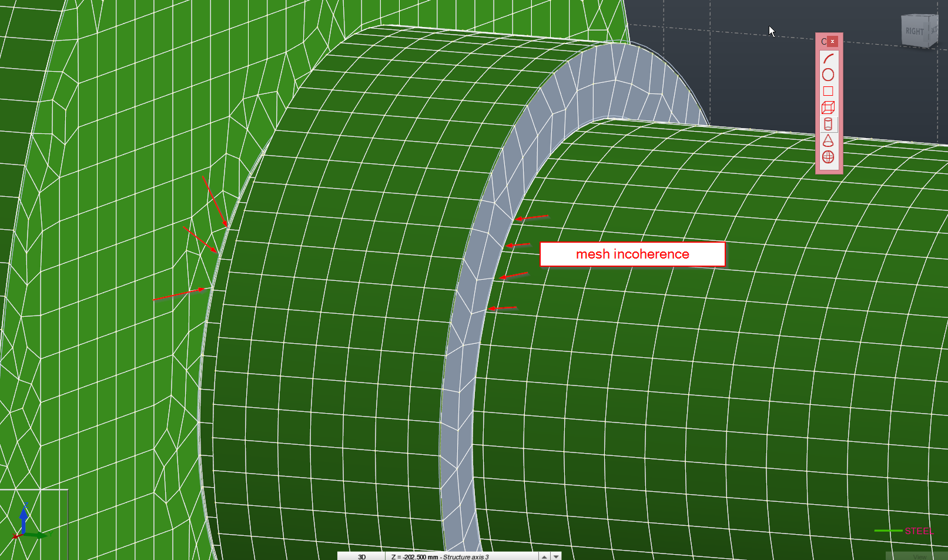Select the Arc drawing tool
The height and width of the screenshot is (560, 948).
[829, 58]
